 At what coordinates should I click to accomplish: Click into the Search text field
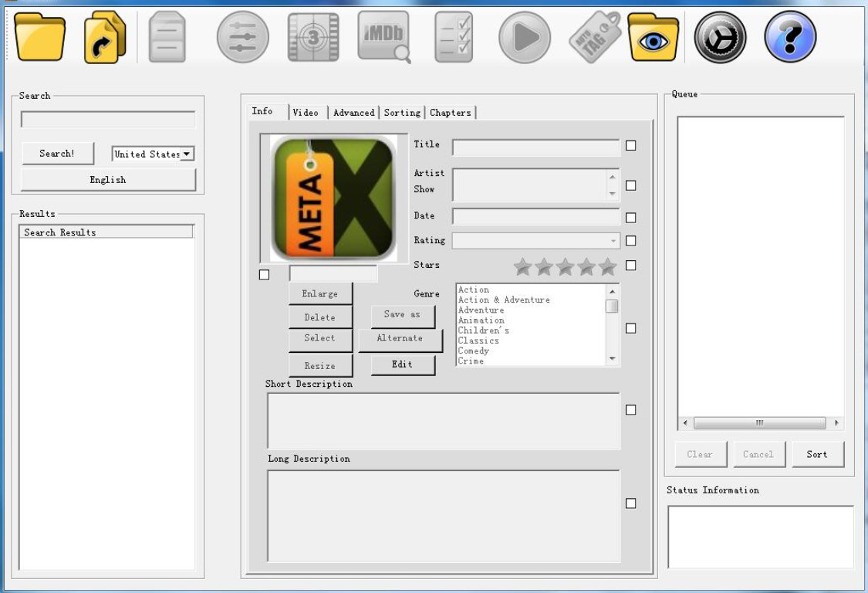pyautogui.click(x=108, y=119)
